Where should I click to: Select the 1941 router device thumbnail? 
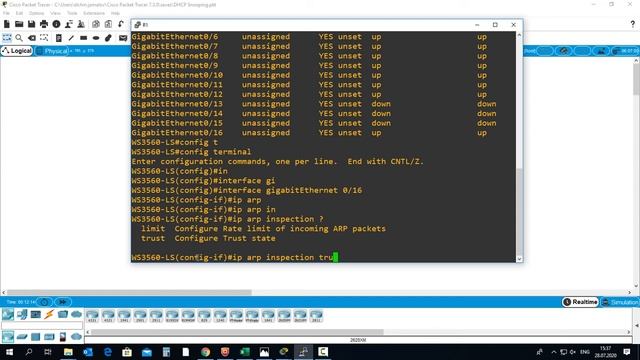click(x=124, y=316)
